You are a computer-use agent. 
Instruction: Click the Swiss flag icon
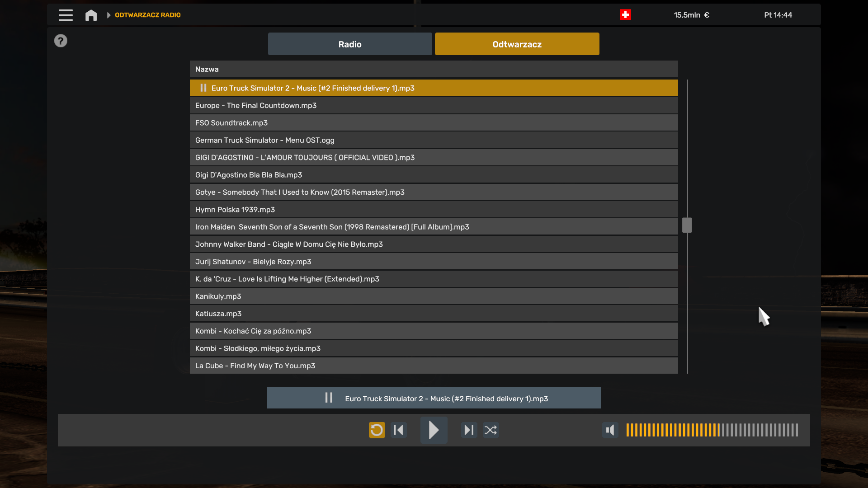coord(625,15)
